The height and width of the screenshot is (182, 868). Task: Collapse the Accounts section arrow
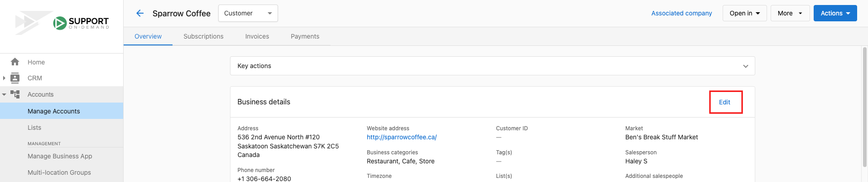(4, 94)
